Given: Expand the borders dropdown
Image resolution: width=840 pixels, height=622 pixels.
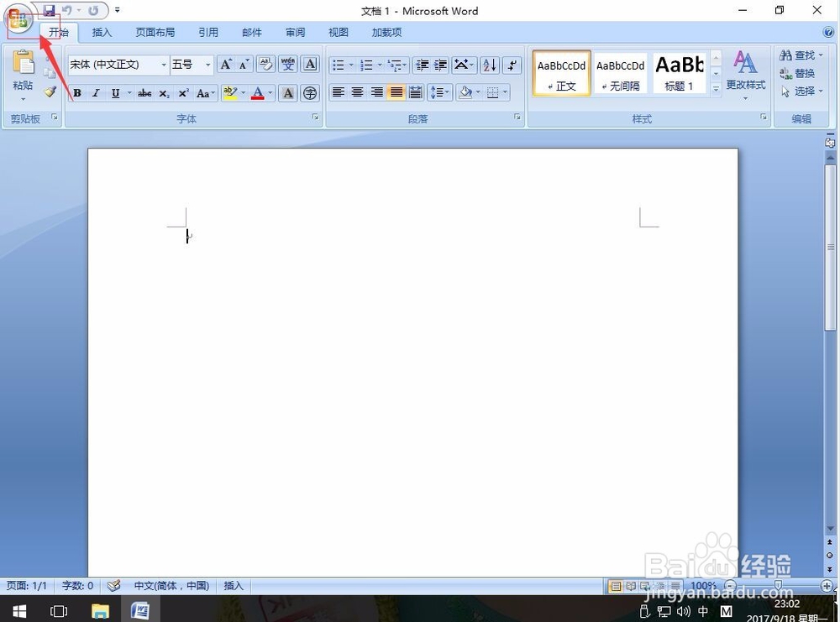Looking at the screenshot, I should (505, 92).
